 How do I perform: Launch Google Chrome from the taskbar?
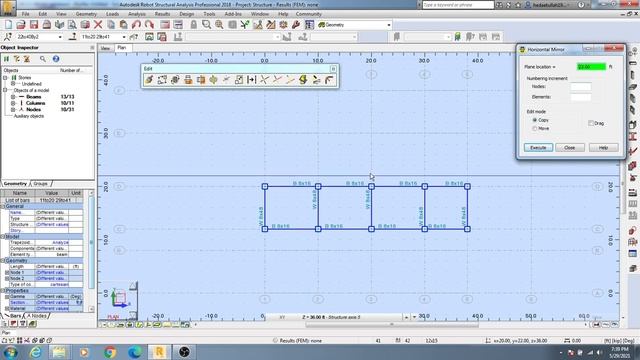[109, 352]
